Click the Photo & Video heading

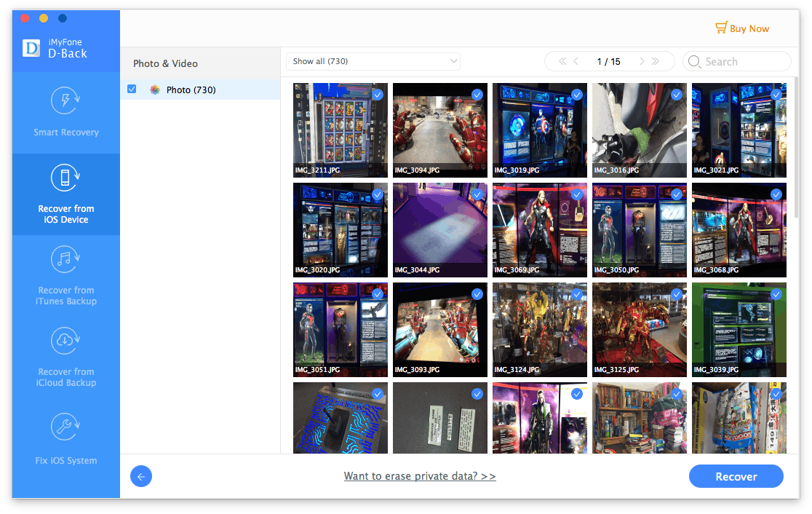coord(165,63)
